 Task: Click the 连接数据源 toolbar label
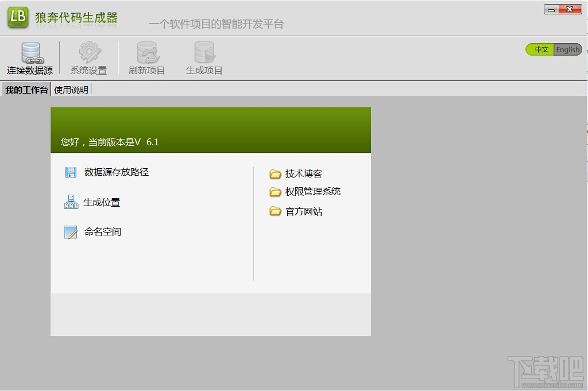click(30, 71)
